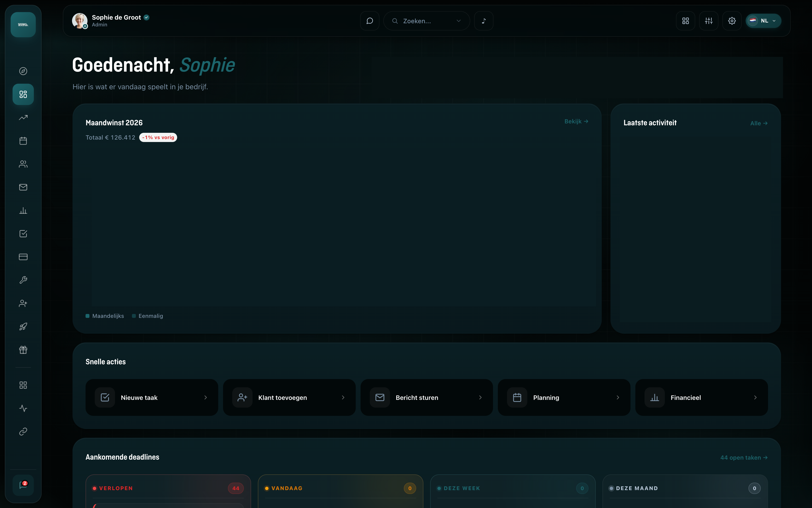Open the Bekijk link on Maandwinst

pyautogui.click(x=576, y=121)
